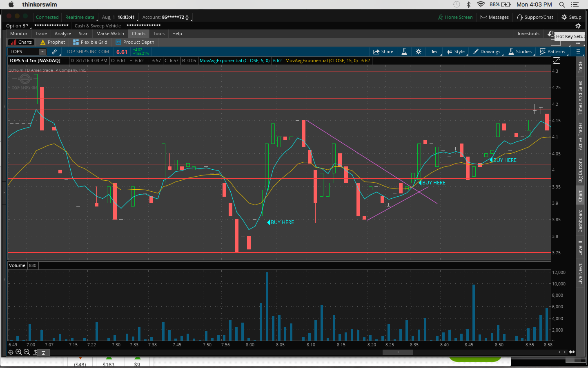
Task: Switch to the Monitor main tab
Action: pos(19,34)
